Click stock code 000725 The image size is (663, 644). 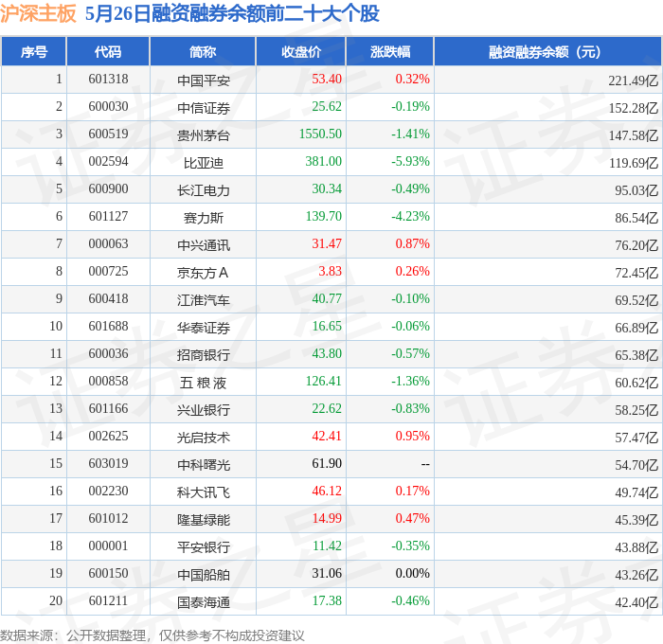[x=108, y=272]
